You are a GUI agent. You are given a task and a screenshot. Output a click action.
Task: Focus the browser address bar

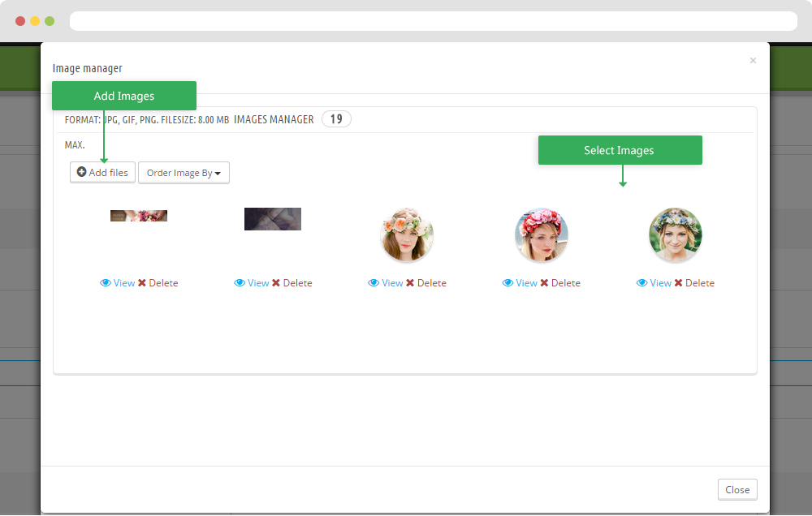pos(434,21)
